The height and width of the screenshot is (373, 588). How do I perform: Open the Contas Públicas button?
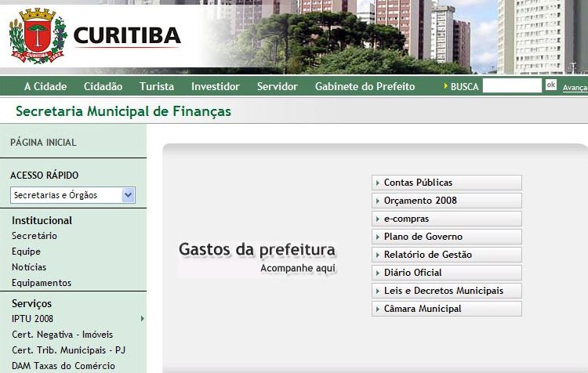pyautogui.click(x=447, y=183)
